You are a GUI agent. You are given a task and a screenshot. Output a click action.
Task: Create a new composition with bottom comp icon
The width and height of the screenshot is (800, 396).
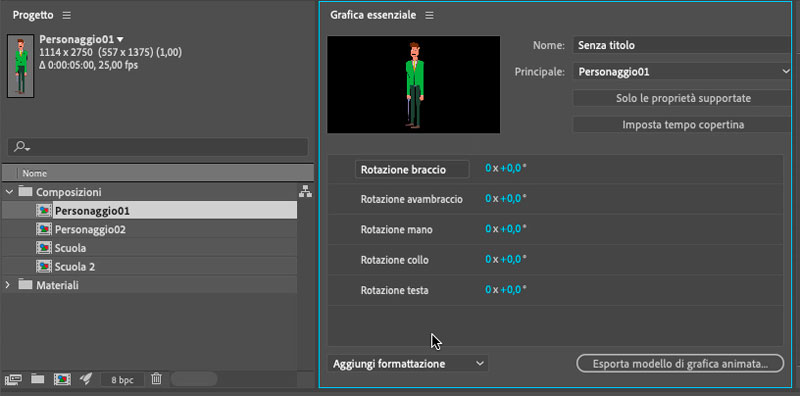coord(62,379)
